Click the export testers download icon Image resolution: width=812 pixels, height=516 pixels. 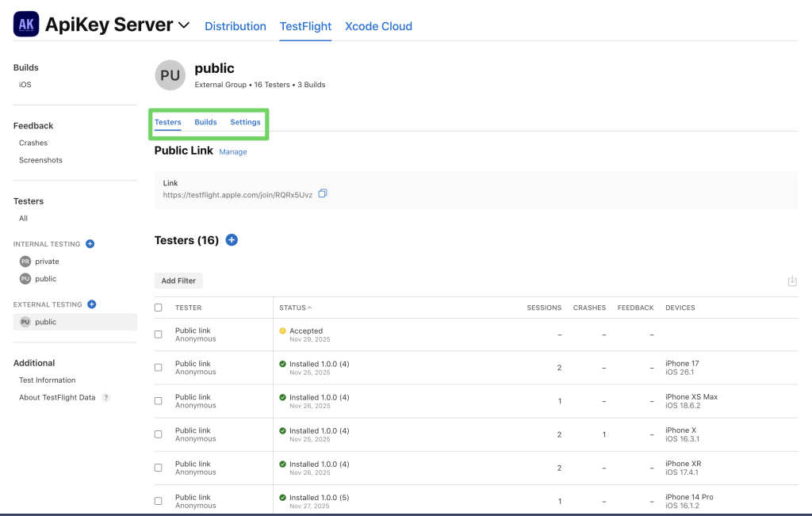click(x=791, y=281)
